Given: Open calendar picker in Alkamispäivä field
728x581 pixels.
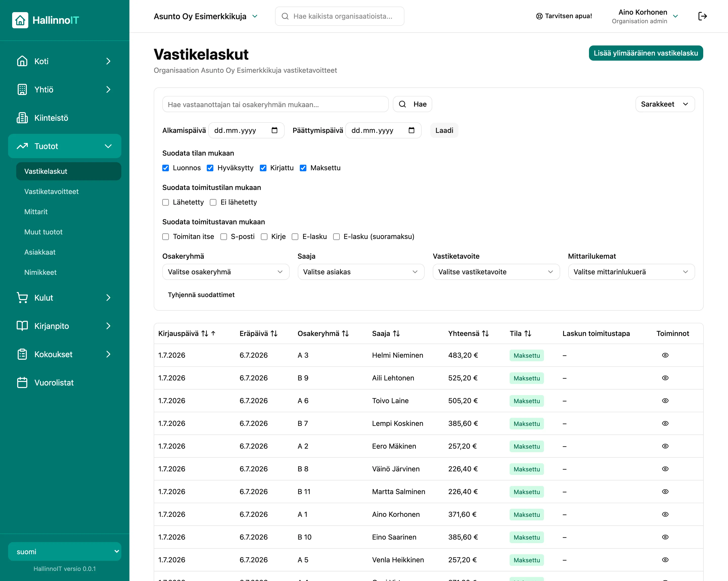Looking at the screenshot, I should (x=275, y=130).
